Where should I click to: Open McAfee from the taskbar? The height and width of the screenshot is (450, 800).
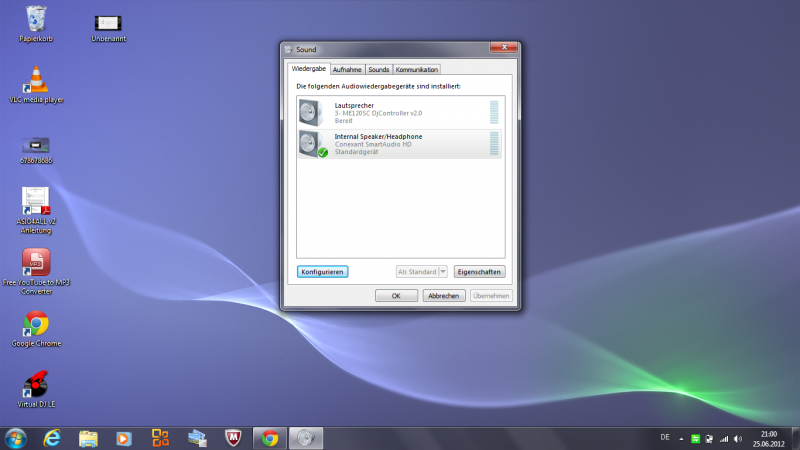232,437
